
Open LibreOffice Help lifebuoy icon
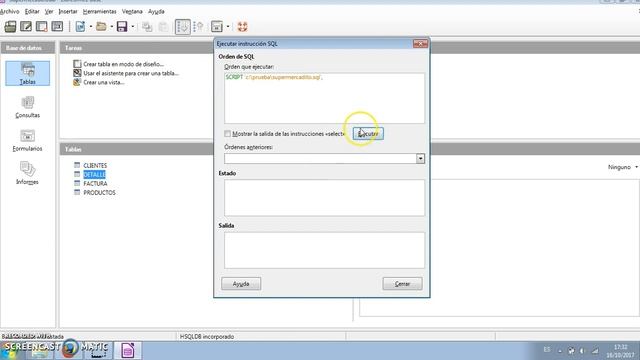point(242,27)
